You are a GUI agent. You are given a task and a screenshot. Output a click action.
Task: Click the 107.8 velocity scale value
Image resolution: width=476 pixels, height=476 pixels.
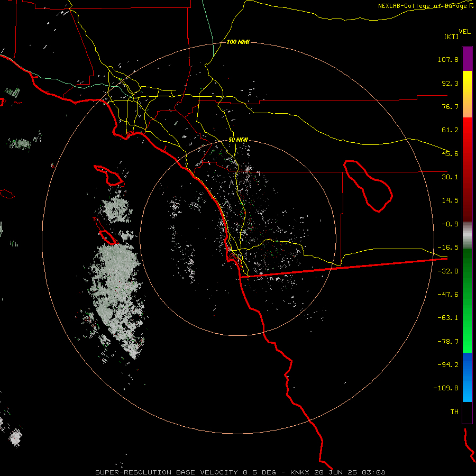[448, 59]
